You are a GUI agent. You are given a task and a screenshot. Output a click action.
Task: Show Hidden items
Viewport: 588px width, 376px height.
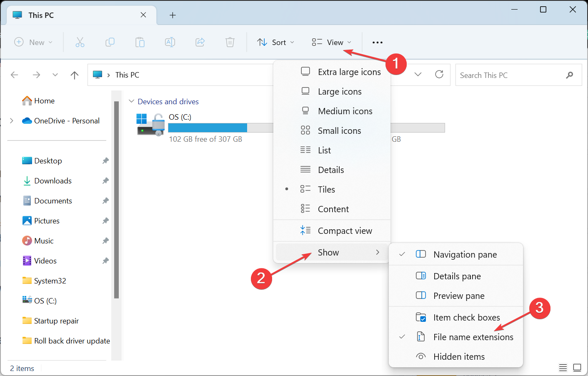[459, 356]
